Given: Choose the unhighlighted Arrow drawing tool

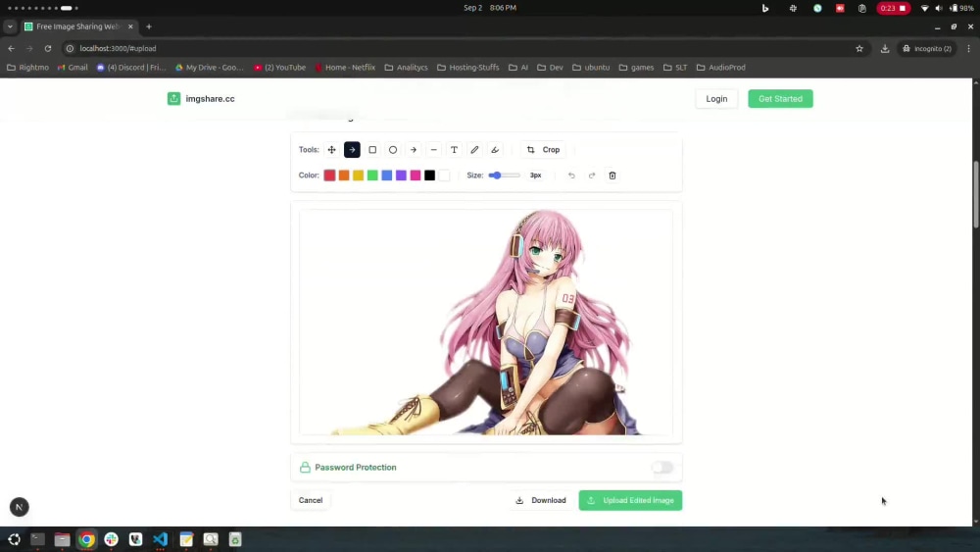Looking at the screenshot, I should point(414,150).
